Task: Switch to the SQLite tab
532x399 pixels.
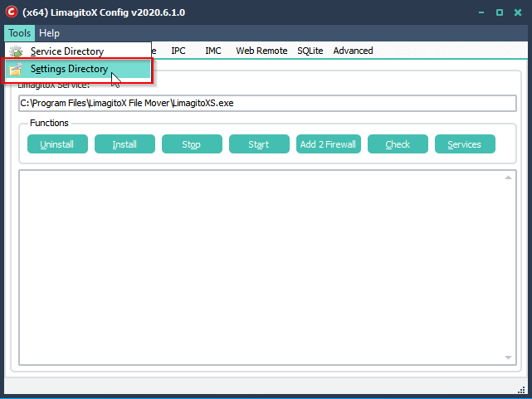Action: pos(310,51)
